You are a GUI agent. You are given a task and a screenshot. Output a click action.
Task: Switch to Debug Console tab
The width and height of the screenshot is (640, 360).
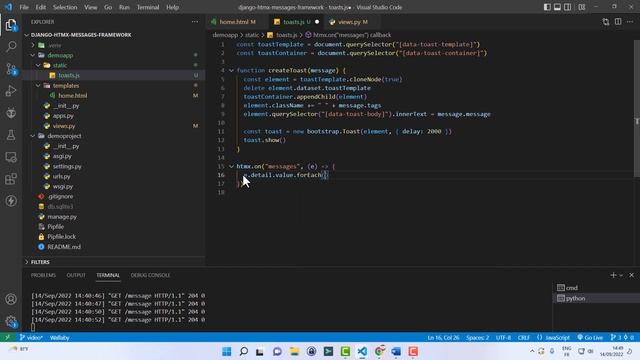pyautogui.click(x=150, y=275)
